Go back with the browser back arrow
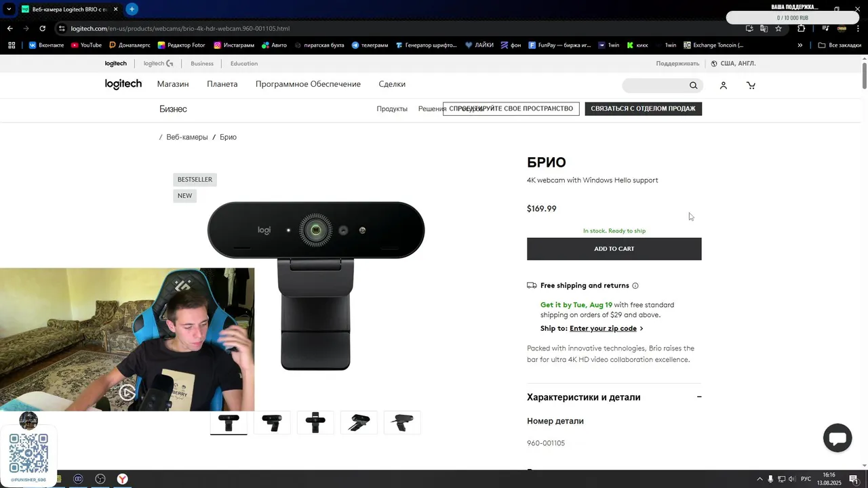 [x=10, y=28]
